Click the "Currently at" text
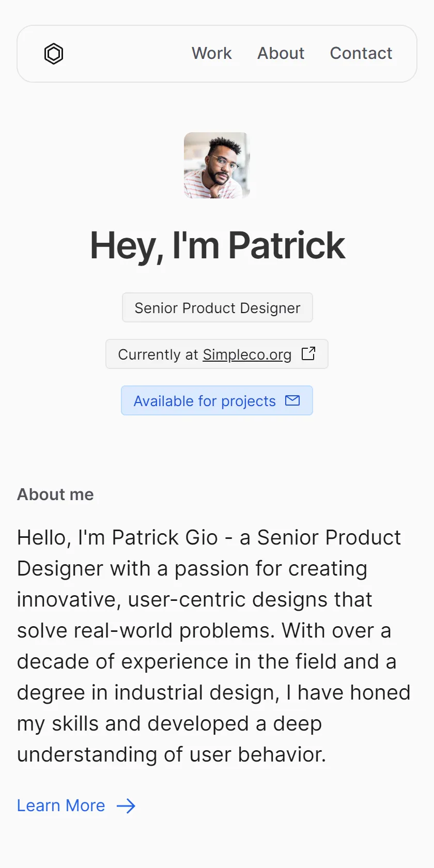 (x=158, y=354)
